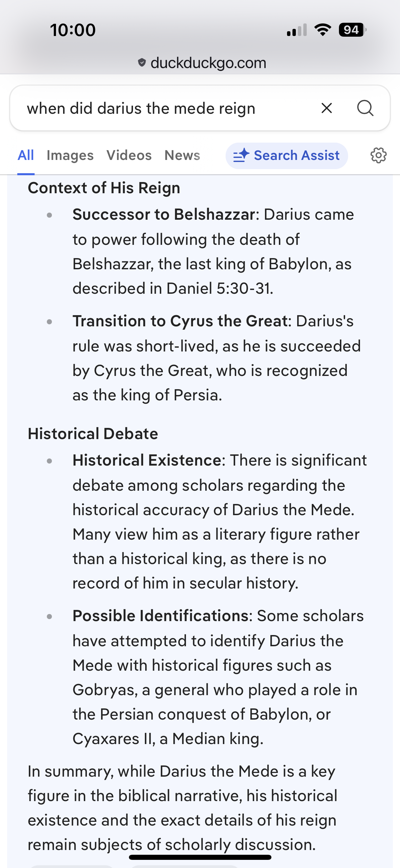Switch to the Images tab

coord(70,156)
